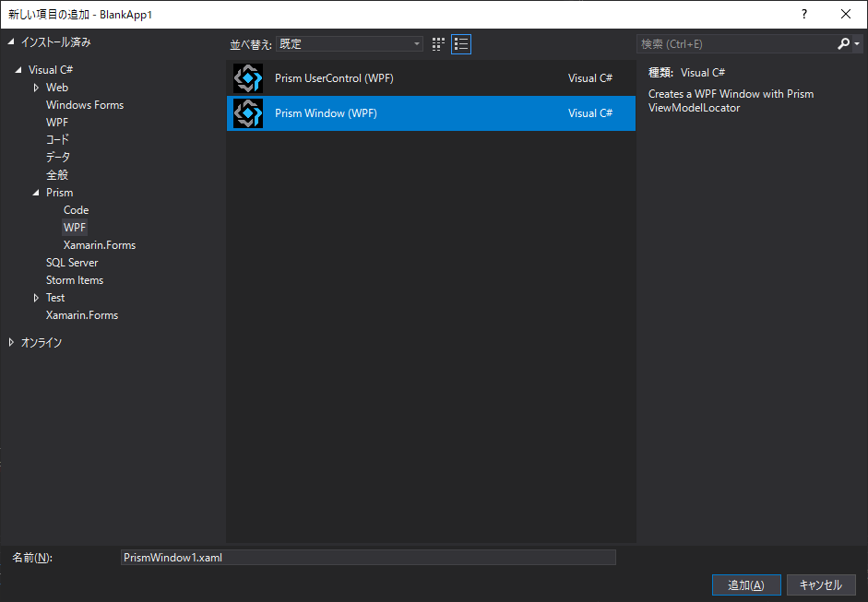Select the Visual C# tree label

51,70
